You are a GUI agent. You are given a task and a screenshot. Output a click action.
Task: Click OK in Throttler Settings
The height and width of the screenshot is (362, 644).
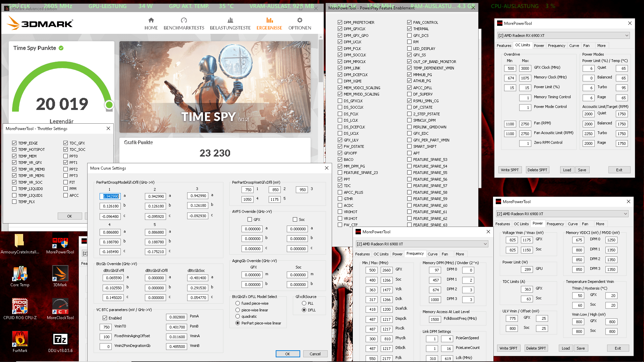pos(69,216)
